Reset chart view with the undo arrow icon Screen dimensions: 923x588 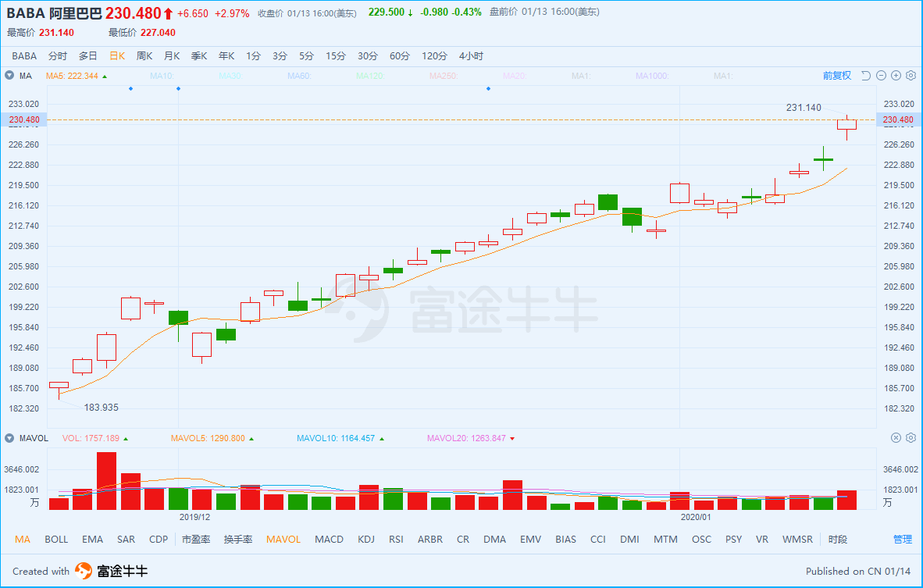coord(866,75)
